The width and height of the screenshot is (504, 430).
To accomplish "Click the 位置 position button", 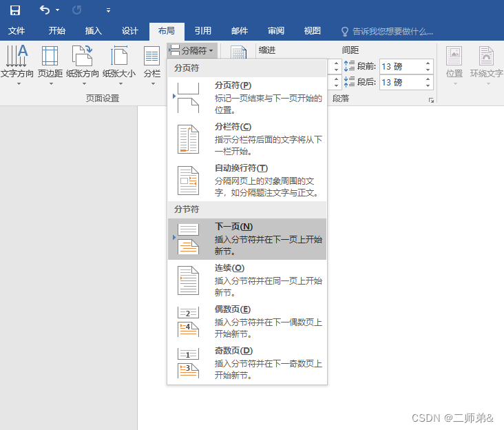I will pos(454,62).
